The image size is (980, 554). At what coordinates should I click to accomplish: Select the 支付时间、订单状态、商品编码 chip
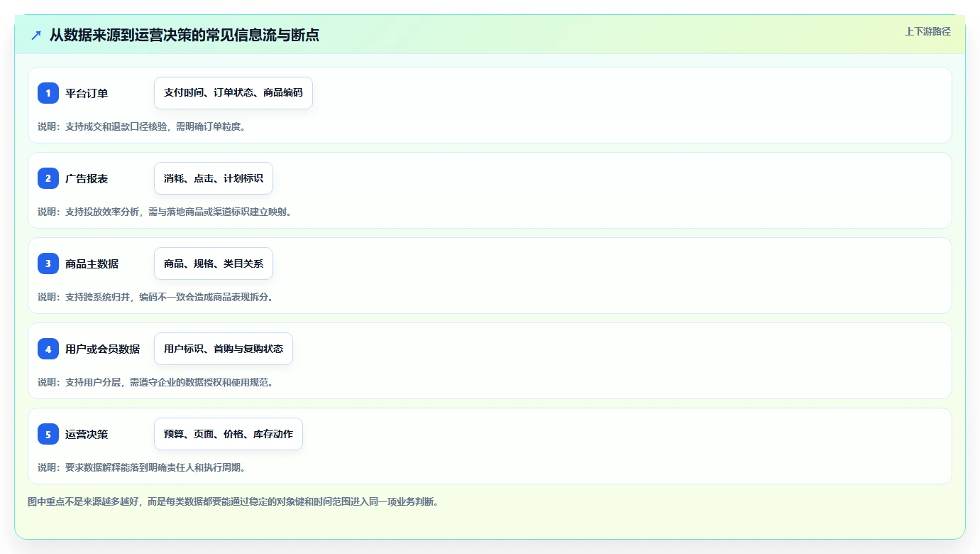[x=233, y=93]
